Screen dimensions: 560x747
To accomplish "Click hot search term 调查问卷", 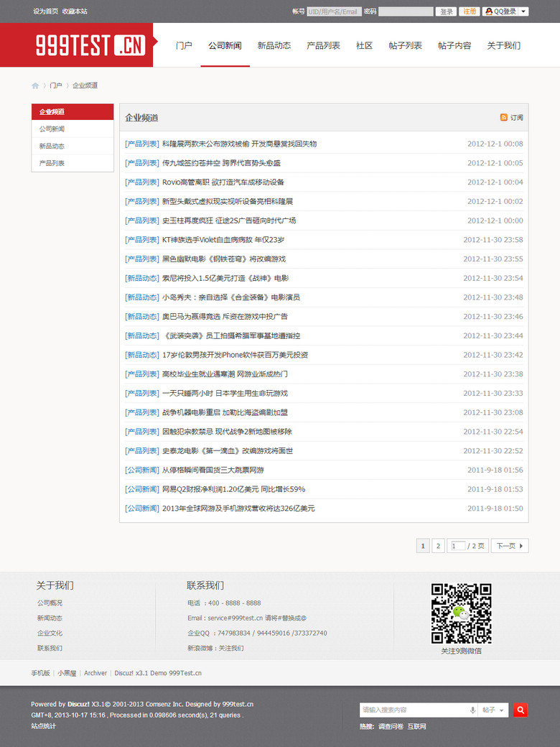I will [391, 726].
